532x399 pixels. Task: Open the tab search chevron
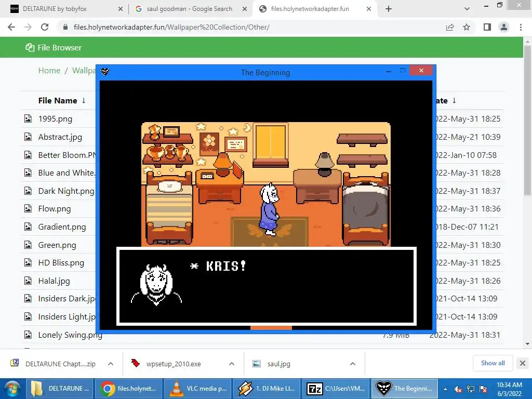pyautogui.click(x=467, y=9)
